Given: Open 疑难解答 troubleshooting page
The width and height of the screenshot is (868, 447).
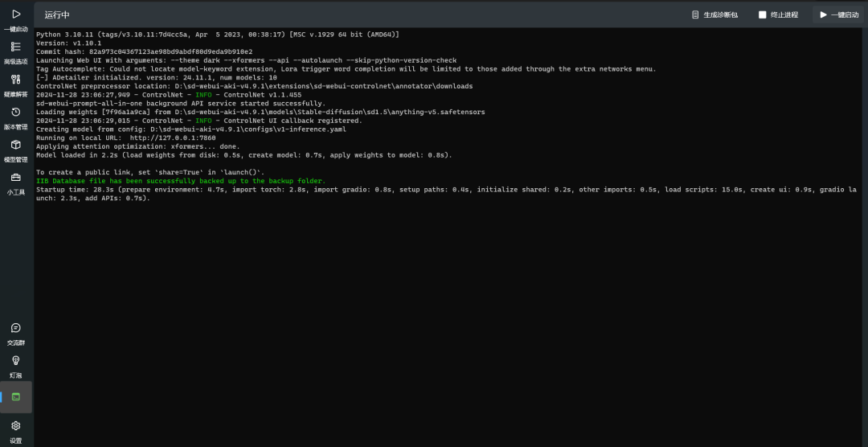Looking at the screenshot, I should point(15,85).
